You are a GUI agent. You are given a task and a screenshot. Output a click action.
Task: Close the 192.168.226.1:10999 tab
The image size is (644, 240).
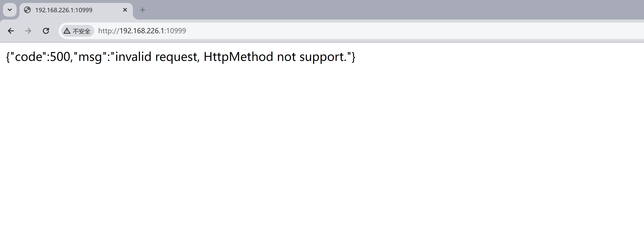pyautogui.click(x=125, y=10)
